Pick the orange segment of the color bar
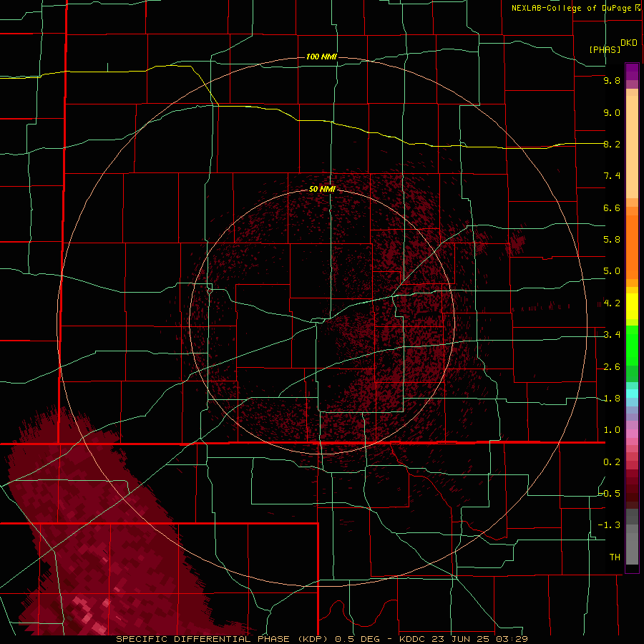The width and height of the screenshot is (644, 644). (x=632, y=248)
